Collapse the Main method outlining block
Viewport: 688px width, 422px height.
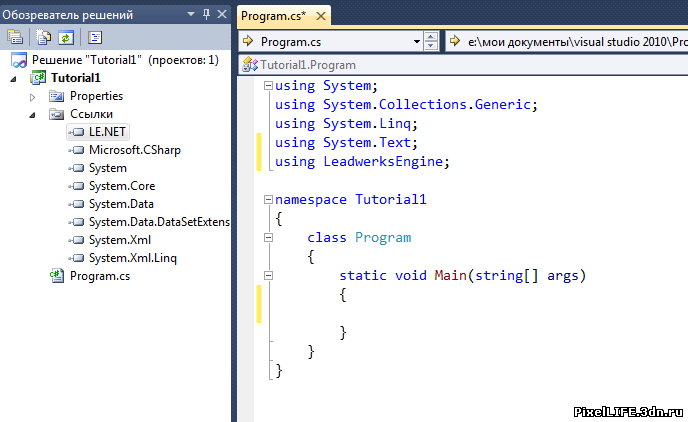(268, 275)
